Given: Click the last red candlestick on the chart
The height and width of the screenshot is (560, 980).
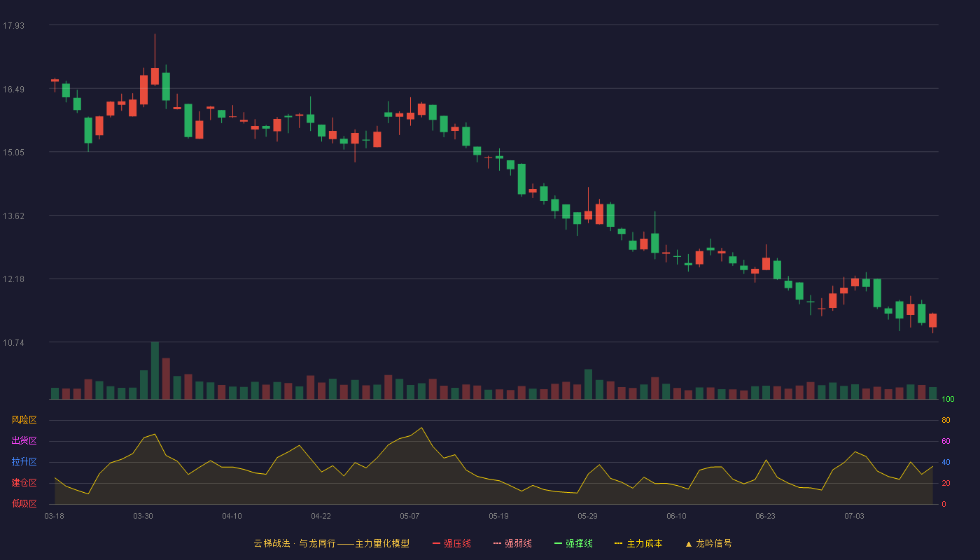Looking at the screenshot, I should pos(932,321).
